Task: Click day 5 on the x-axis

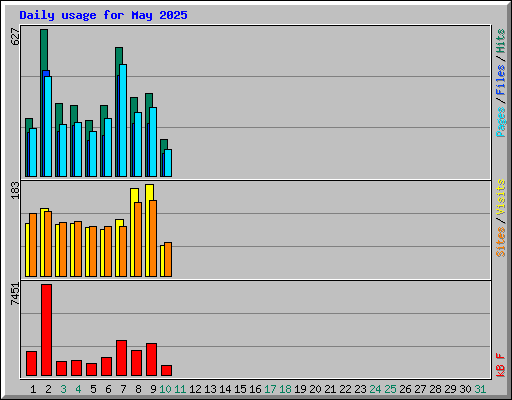Action: click(93, 389)
